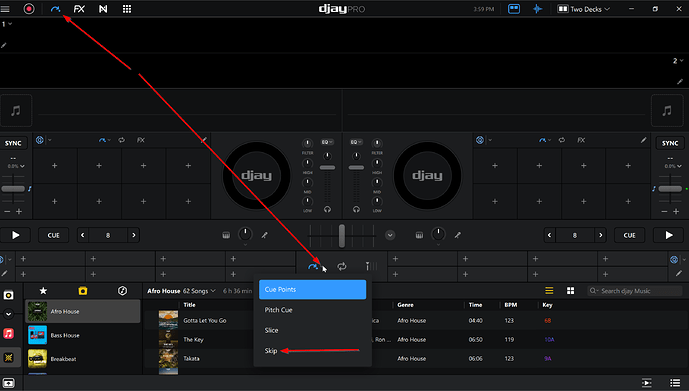Expand right deck cue mode dropdown arrow
The height and width of the screenshot is (391, 689).
click(549, 141)
